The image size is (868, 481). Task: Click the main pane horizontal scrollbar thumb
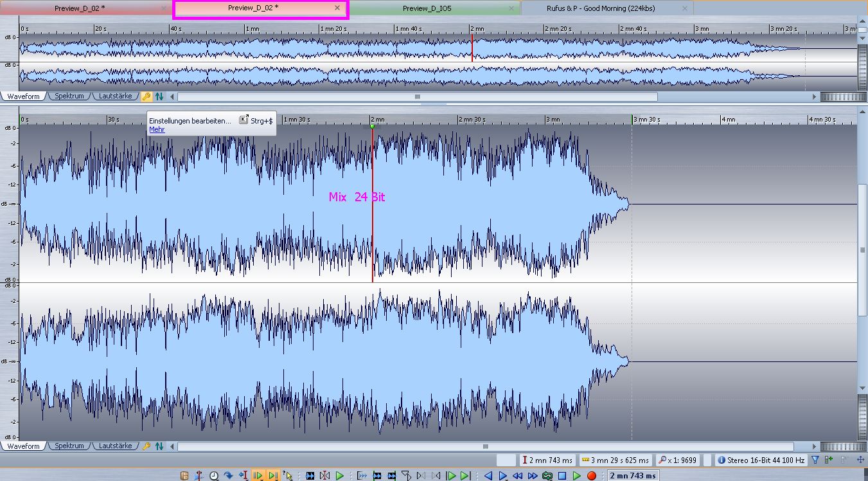486,446
